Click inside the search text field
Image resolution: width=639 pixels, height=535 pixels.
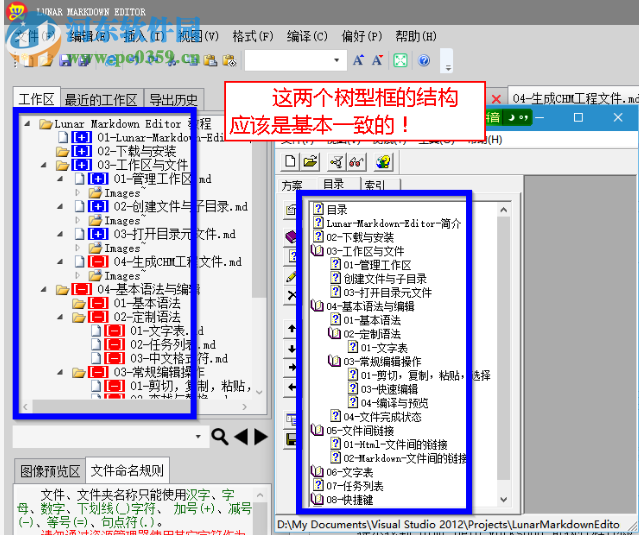click(103, 436)
